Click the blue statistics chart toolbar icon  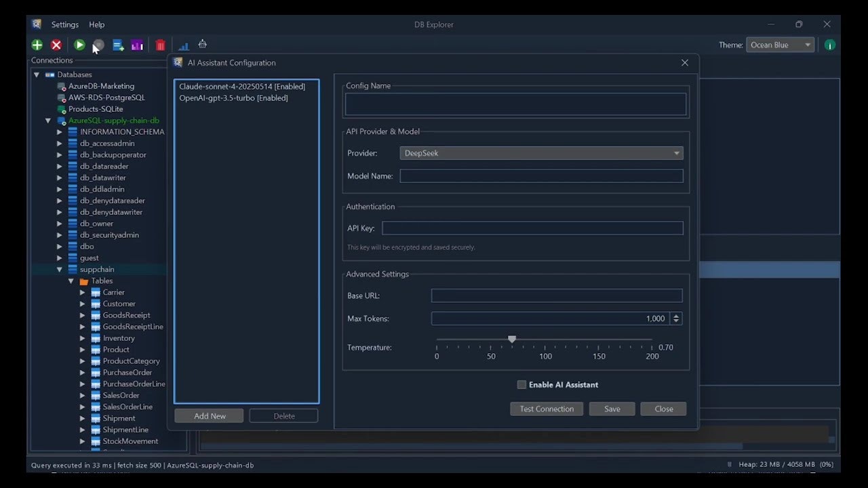click(x=183, y=45)
